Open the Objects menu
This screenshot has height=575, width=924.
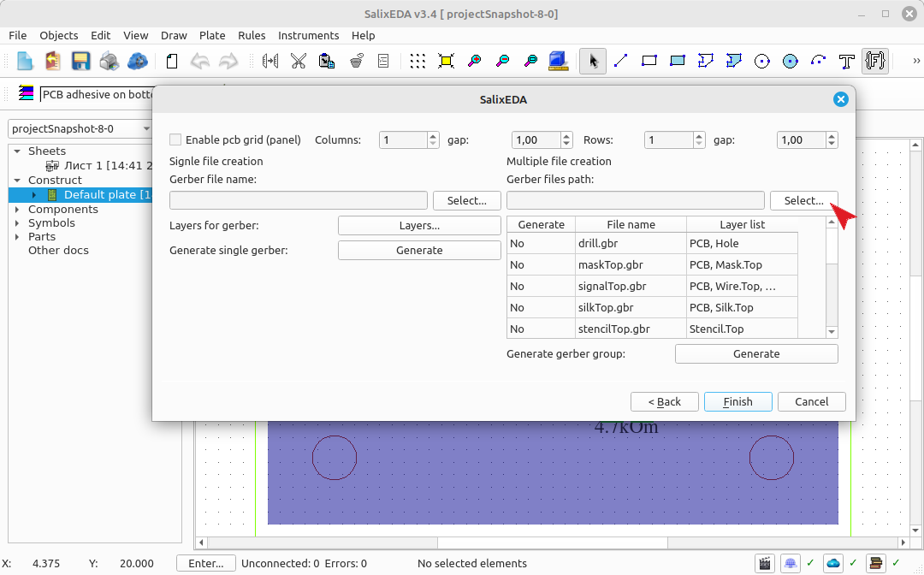59,35
